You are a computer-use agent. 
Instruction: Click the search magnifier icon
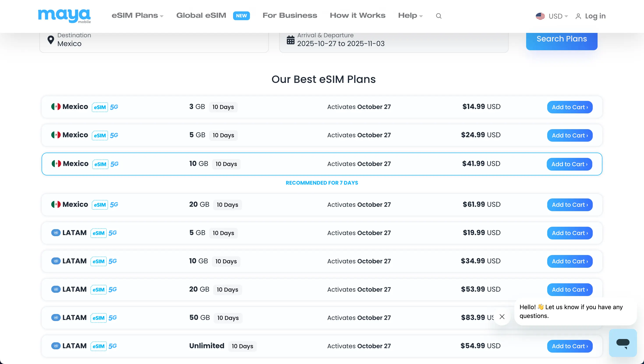[x=439, y=16]
